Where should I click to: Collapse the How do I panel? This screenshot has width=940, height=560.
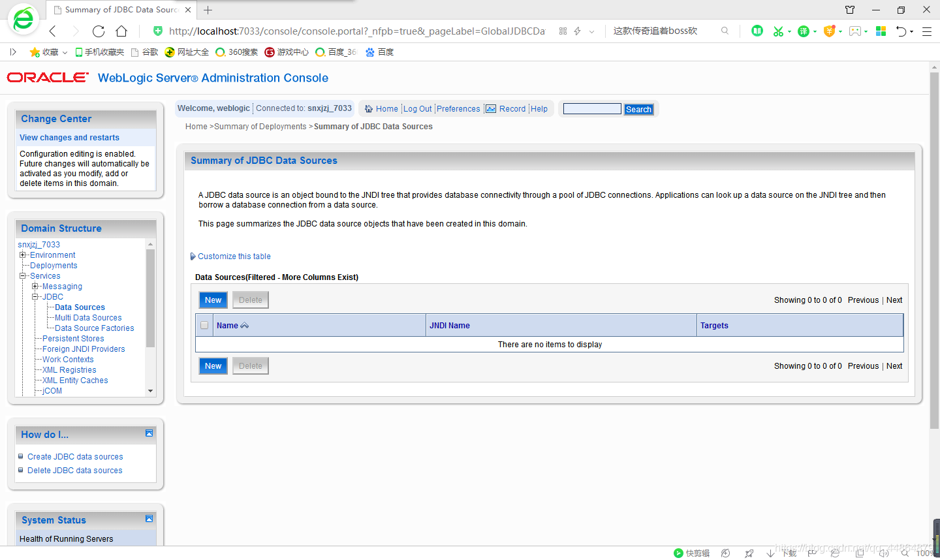click(149, 433)
